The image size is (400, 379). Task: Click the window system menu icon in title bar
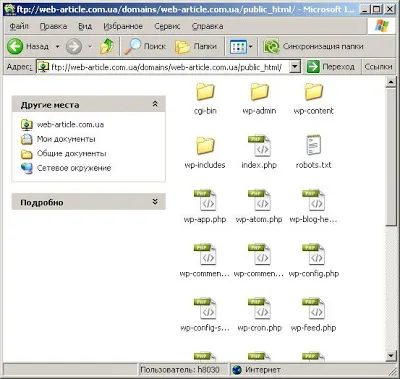click(x=10, y=9)
